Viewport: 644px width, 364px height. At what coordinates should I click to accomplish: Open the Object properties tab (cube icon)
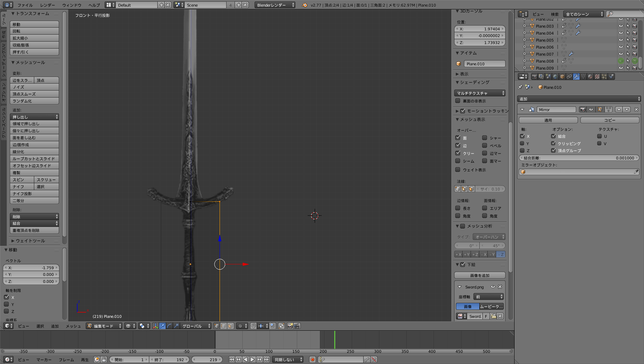click(x=562, y=77)
